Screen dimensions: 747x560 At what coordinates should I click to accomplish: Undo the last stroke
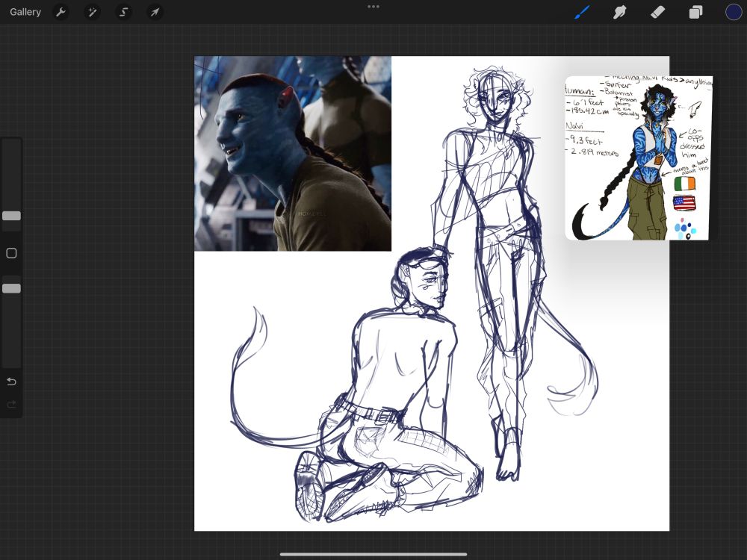11,382
